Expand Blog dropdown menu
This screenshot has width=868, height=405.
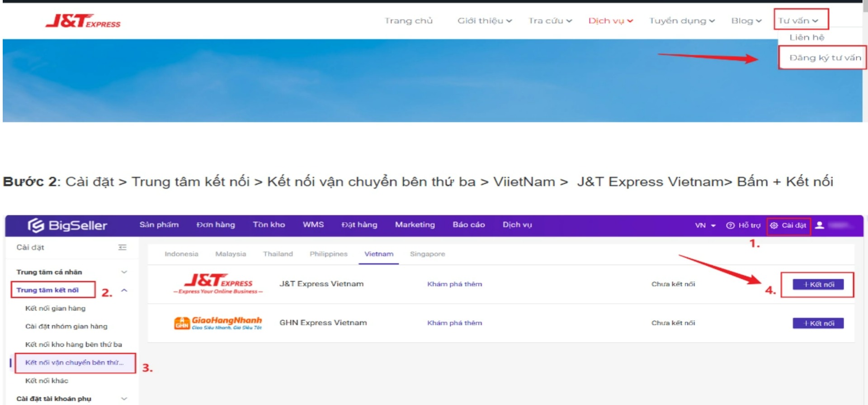746,21
